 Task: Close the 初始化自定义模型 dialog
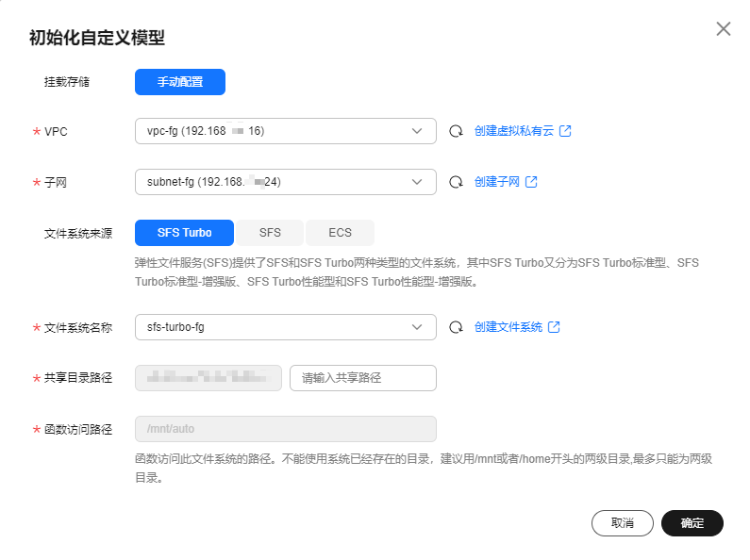[x=724, y=29]
